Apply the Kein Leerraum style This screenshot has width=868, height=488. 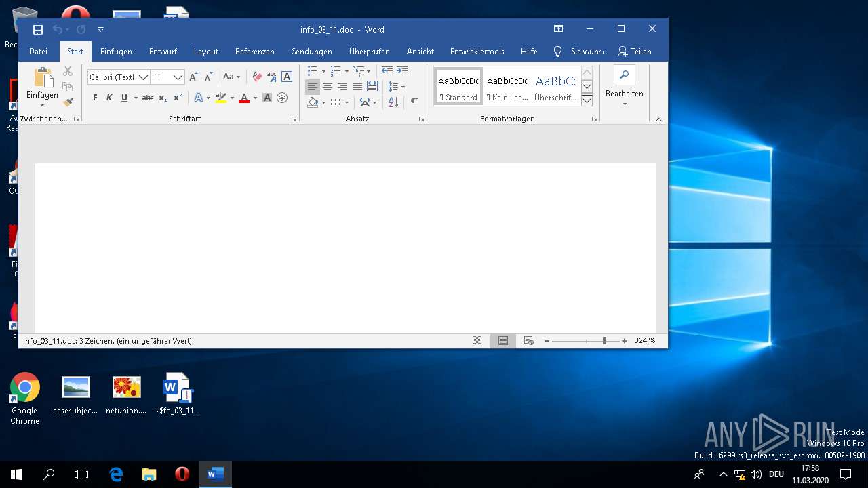pyautogui.click(x=507, y=86)
